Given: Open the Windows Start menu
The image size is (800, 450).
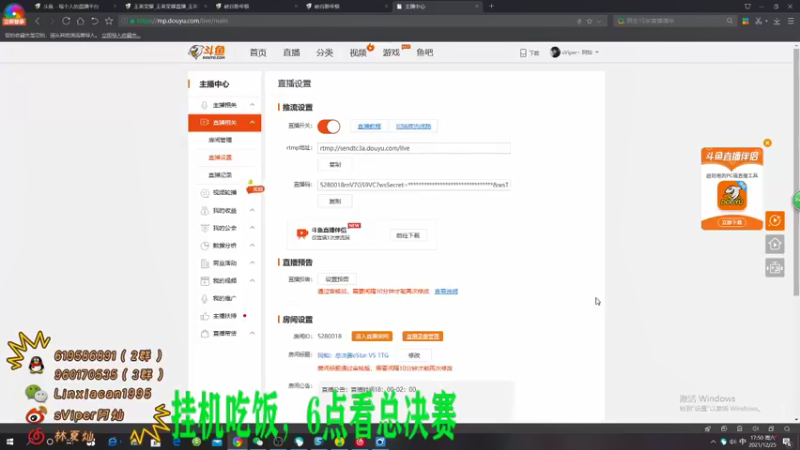Looking at the screenshot, I should [10, 442].
